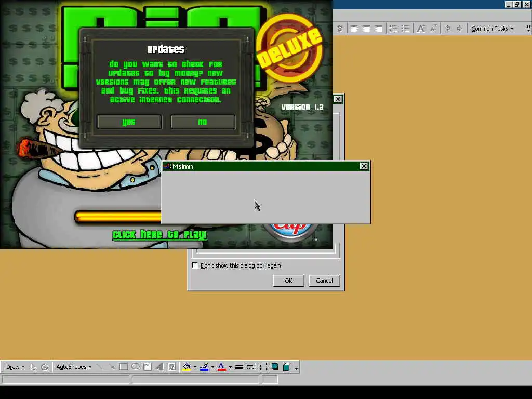The image size is (532, 399).
Task: Minimize the PowerPoint window
Action: (509, 4)
